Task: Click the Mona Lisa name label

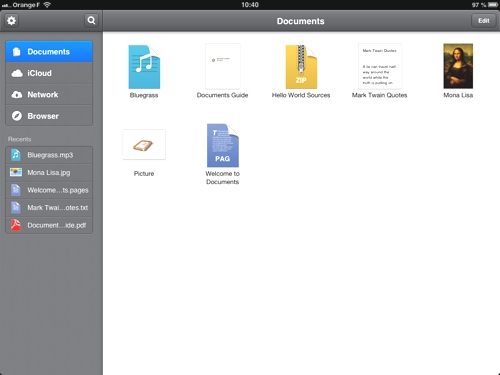Action: (x=458, y=95)
